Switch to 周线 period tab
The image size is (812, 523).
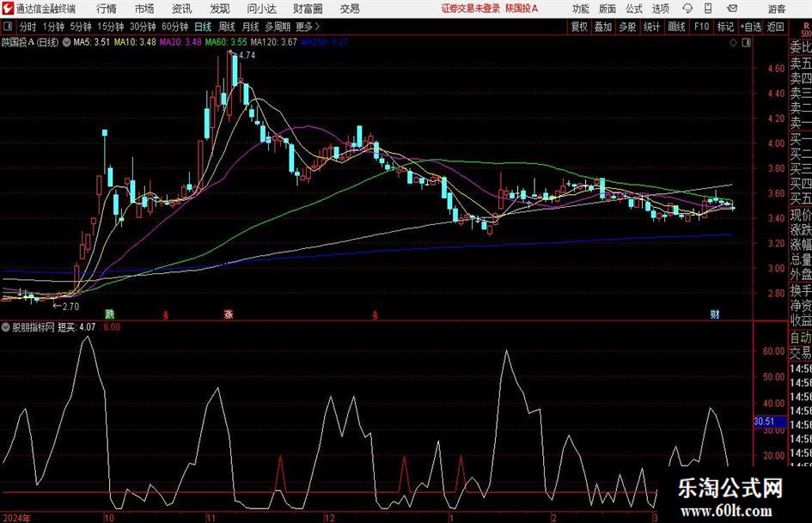227,27
